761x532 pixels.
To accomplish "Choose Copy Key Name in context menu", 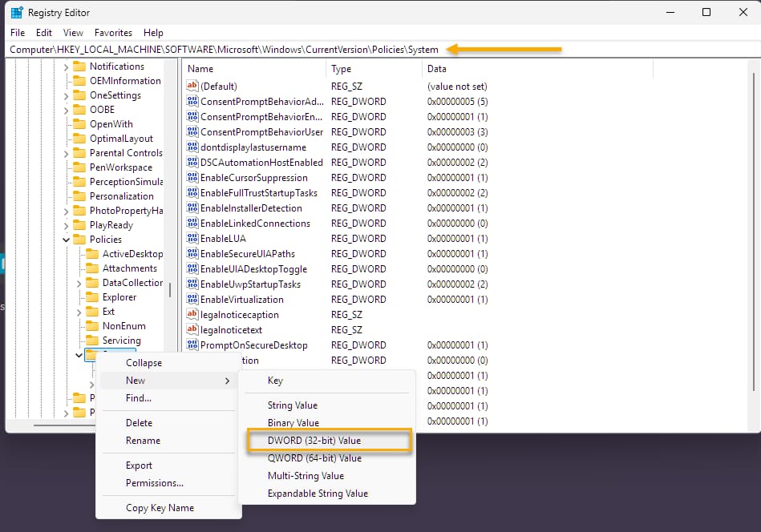I will (x=168, y=508).
